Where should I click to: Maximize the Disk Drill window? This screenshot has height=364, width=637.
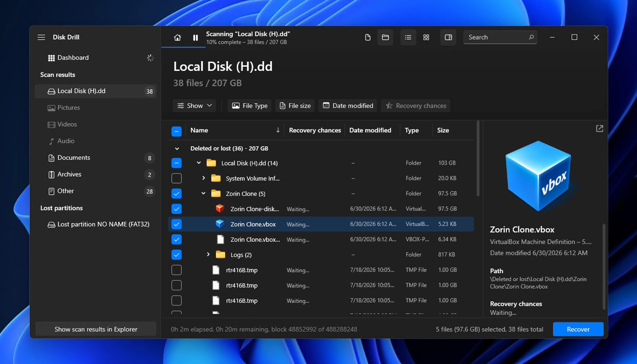coord(574,37)
